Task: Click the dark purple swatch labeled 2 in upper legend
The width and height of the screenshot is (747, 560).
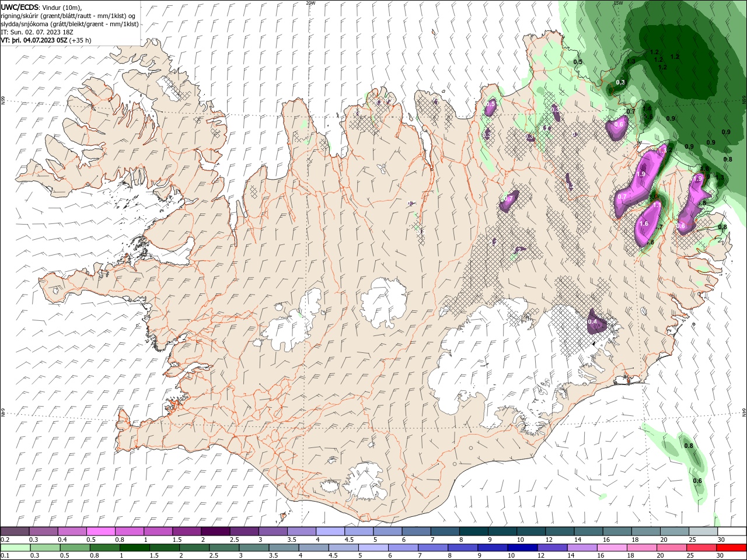Action: (215, 531)
